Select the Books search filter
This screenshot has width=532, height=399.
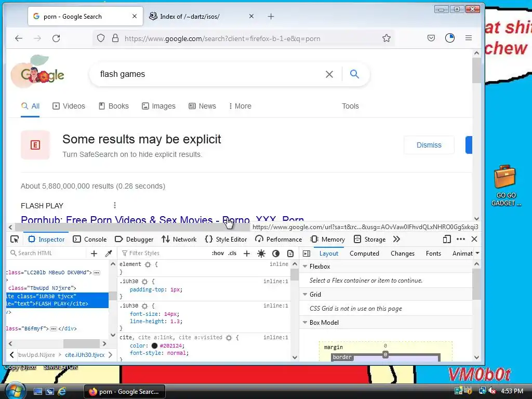(114, 106)
